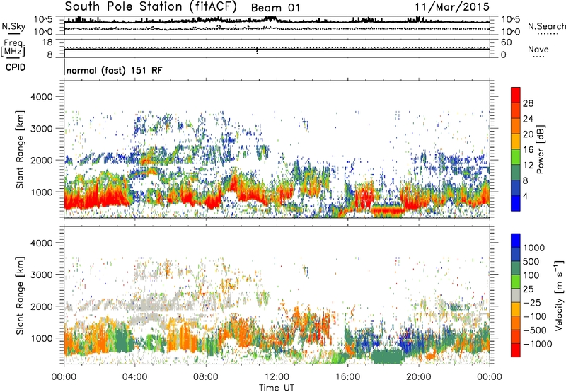The height and width of the screenshot is (392, 566).
Task: Click the '16:00' time tick label
Action: pyautogui.click(x=347, y=377)
